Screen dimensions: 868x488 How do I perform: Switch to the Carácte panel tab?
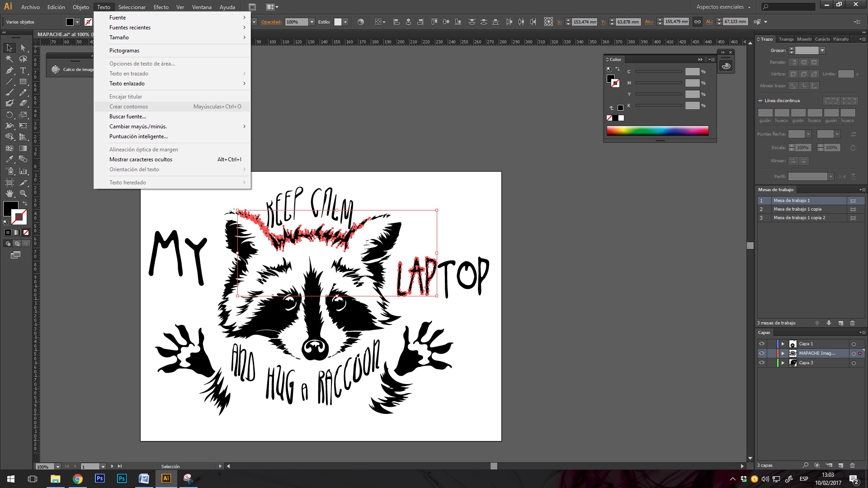point(822,39)
